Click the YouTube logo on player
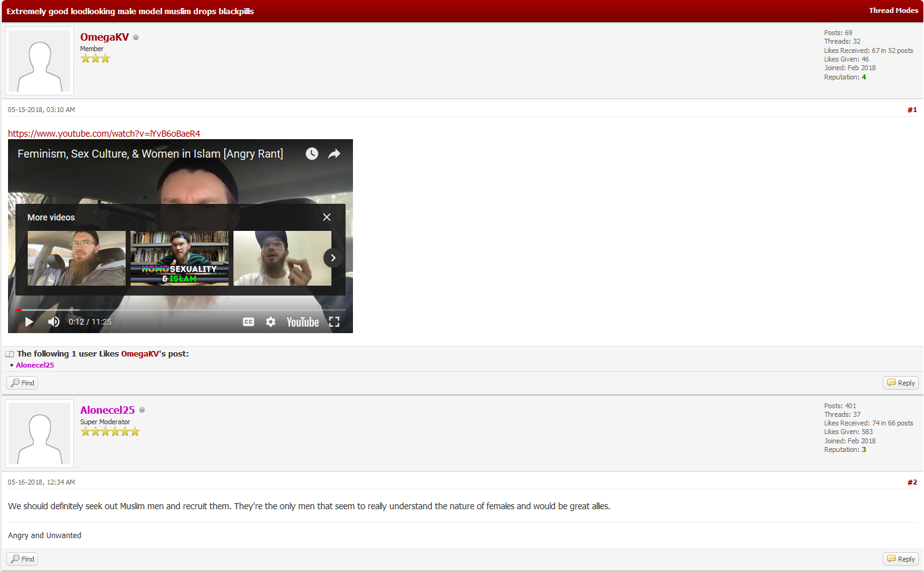 302,322
